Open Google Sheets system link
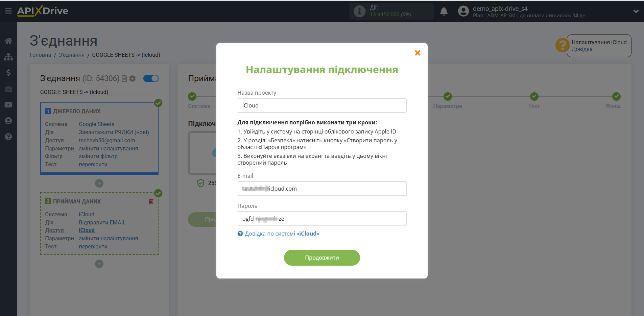Viewport: 644px width, 316px height. tap(96, 124)
